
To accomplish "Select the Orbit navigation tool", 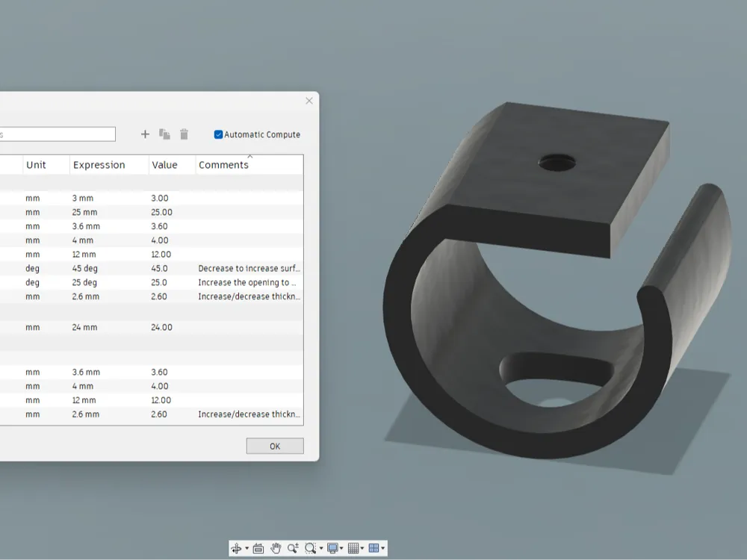I will click(x=236, y=548).
